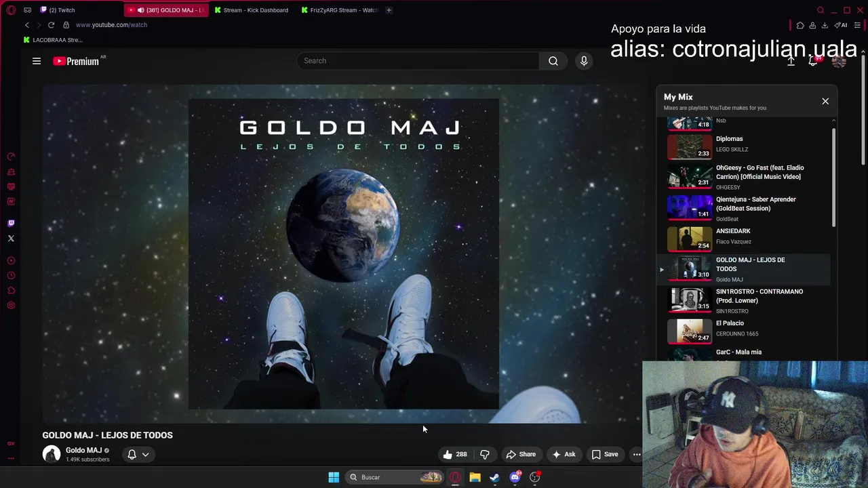
Task: Play SIN1ROSTRO - CONTRAMANO playlist item
Action: tap(743, 301)
